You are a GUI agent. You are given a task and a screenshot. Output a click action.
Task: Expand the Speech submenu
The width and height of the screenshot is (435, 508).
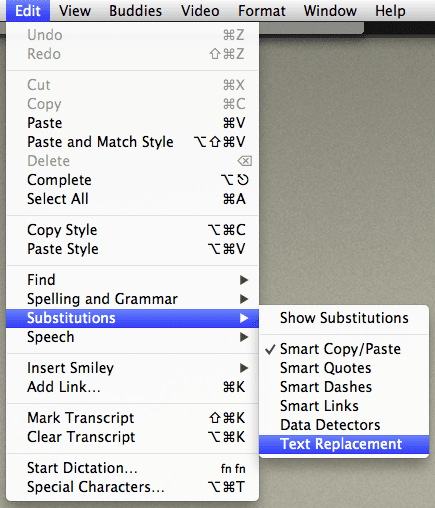pyautogui.click(x=132, y=337)
